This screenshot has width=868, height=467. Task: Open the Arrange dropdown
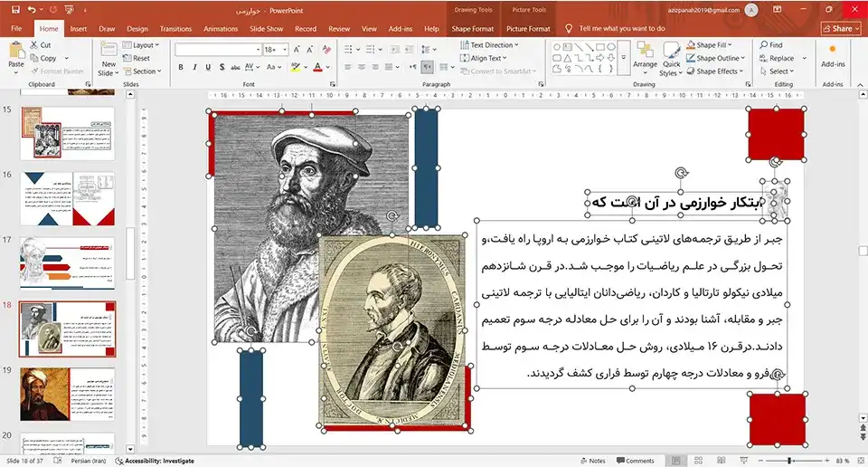[645, 57]
